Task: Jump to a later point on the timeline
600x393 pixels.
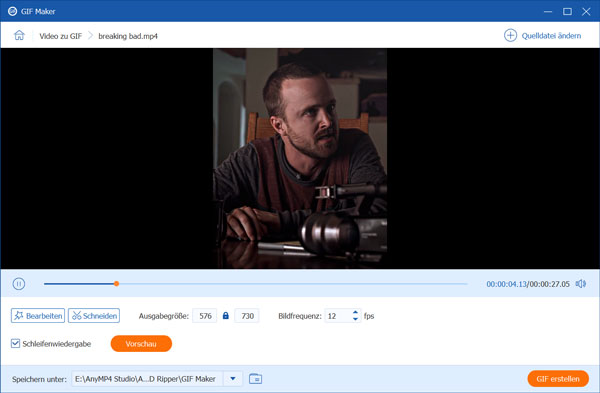Action: pyautogui.click(x=293, y=284)
